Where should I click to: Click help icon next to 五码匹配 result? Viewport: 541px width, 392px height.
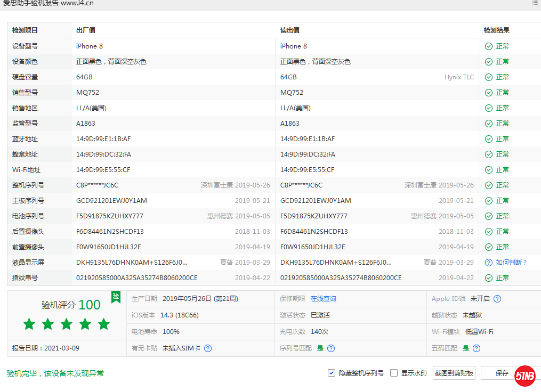coord(477,348)
